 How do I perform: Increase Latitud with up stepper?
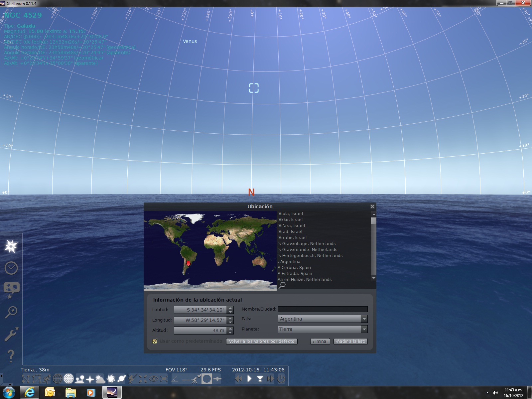(x=230, y=308)
